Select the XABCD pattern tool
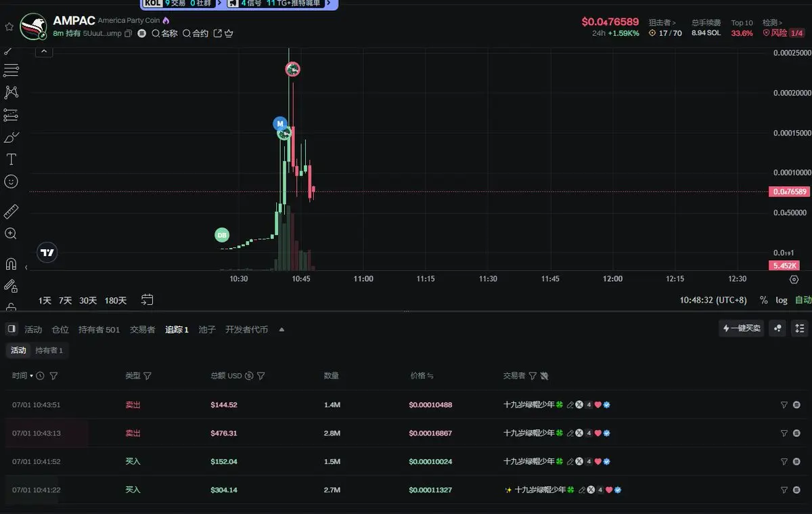This screenshot has width=812, height=514. coord(11,92)
